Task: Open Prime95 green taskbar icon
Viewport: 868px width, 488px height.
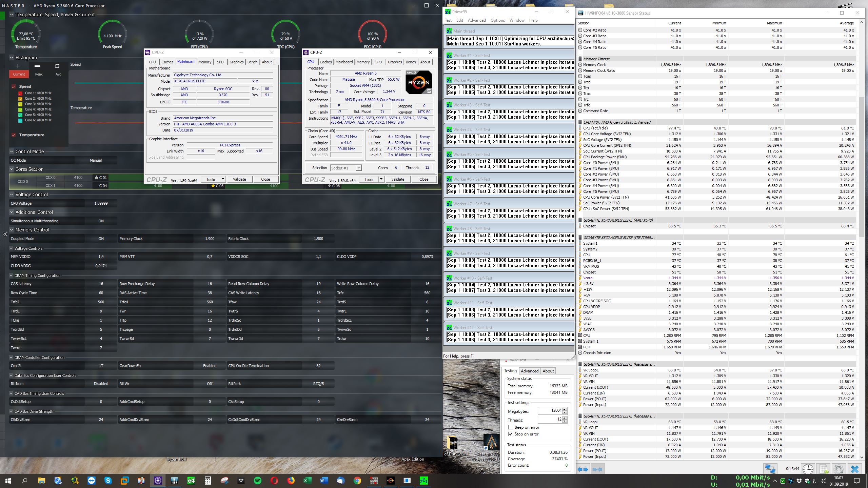Action: 424,480
